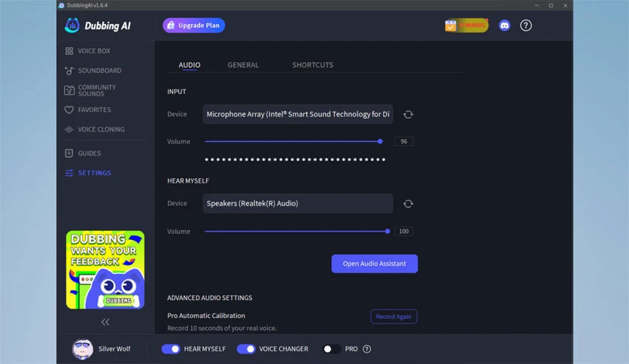Close the DubbingAI window
Viewport: 629px width, 364px height.
(565, 5)
